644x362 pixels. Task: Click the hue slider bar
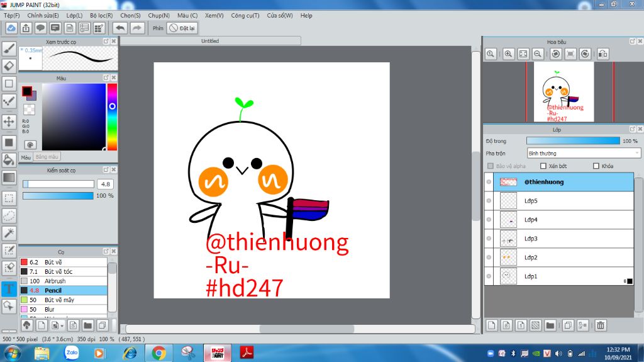pos(112,117)
